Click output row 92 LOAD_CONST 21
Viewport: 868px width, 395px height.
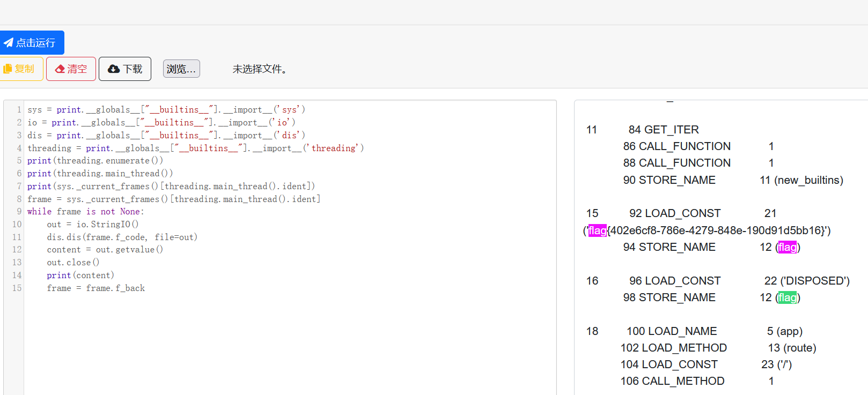click(x=703, y=213)
